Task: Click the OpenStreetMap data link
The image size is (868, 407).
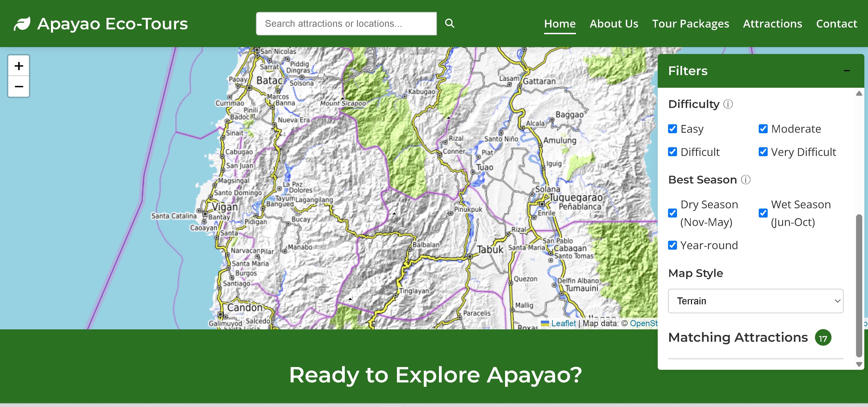Action: 644,323
